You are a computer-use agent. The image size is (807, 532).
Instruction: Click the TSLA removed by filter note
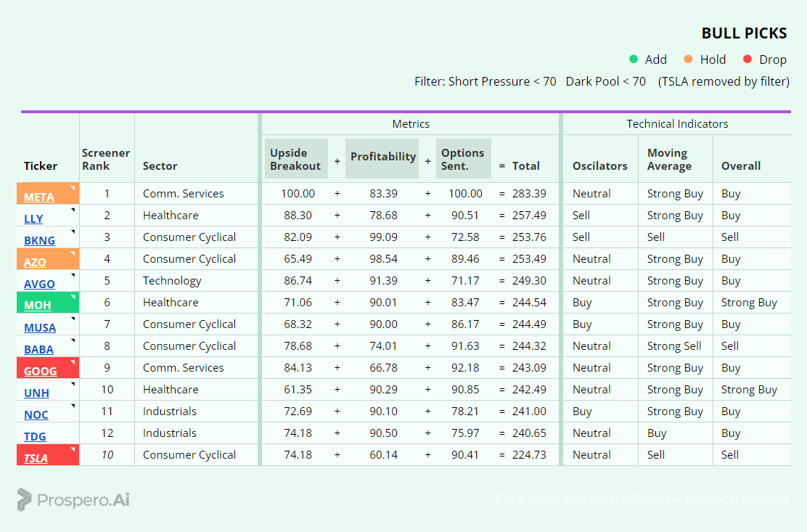point(724,81)
